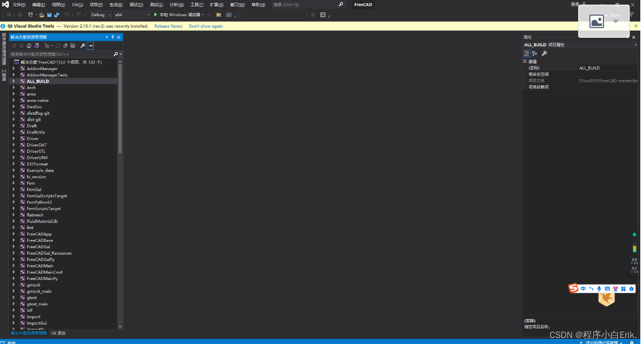Screen dimensions: 644x344
Task: Select the solution 'FreeCAD' root node
Action: click(61, 62)
